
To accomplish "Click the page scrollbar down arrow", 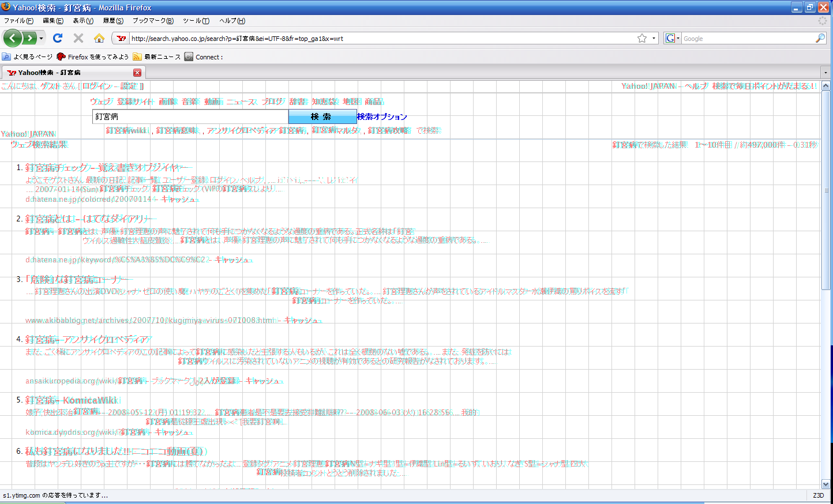I will pyautogui.click(x=826, y=484).
